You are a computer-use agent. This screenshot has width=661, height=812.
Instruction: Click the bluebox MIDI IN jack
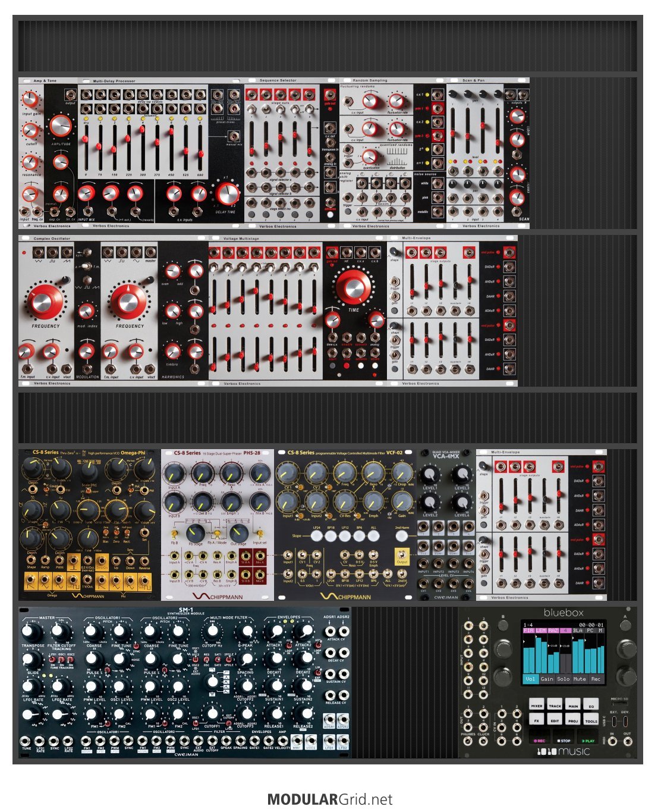coord(613,741)
